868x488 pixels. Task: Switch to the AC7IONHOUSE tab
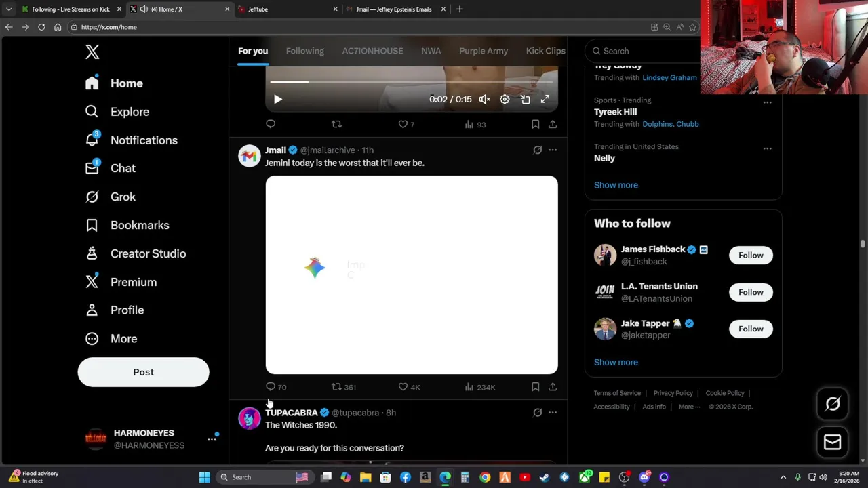point(372,51)
